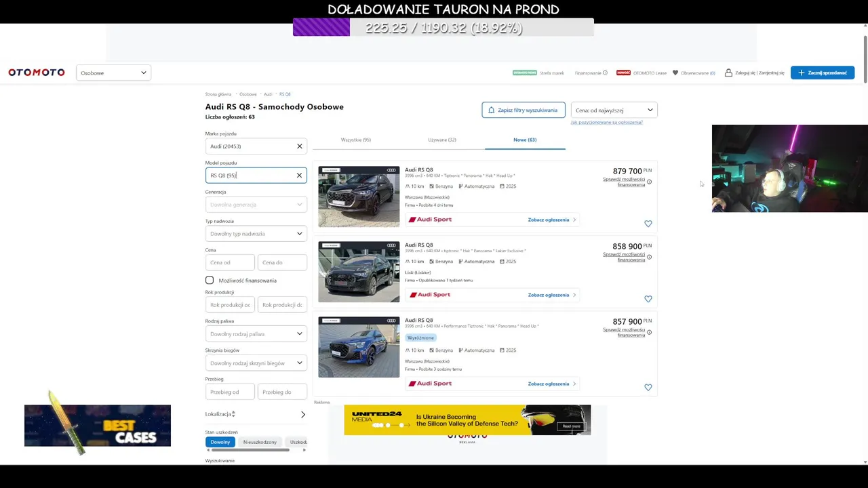Click Audi Sport logo in the first listing

click(430, 220)
